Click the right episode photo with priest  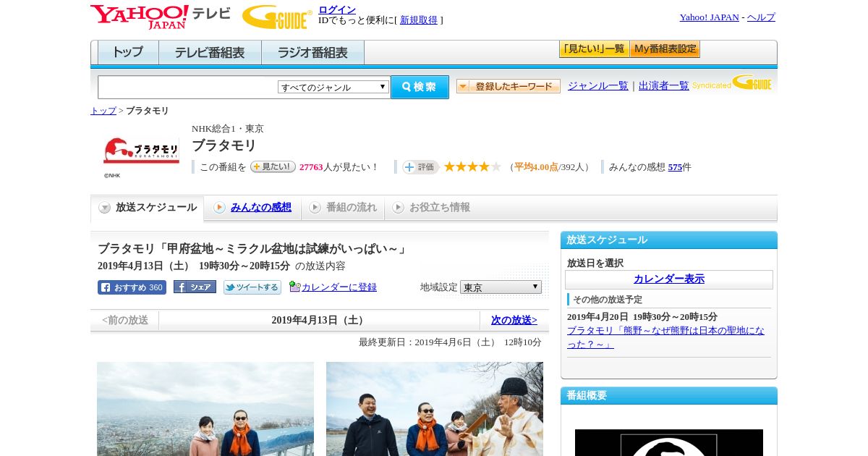(x=435, y=409)
